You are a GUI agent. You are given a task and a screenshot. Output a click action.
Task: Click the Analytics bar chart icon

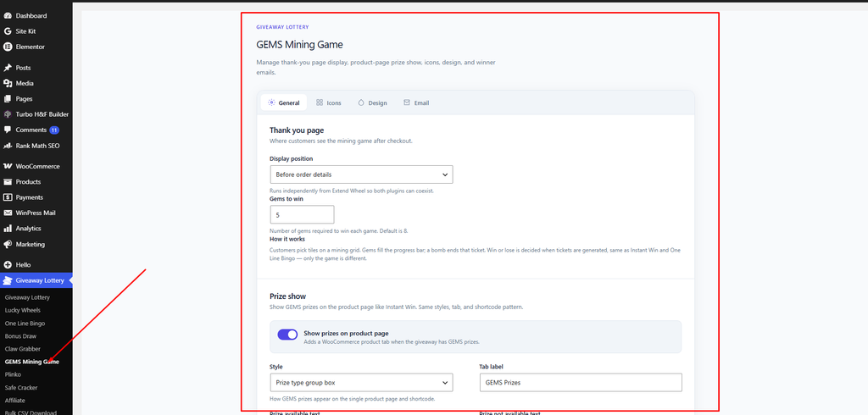(x=8, y=228)
